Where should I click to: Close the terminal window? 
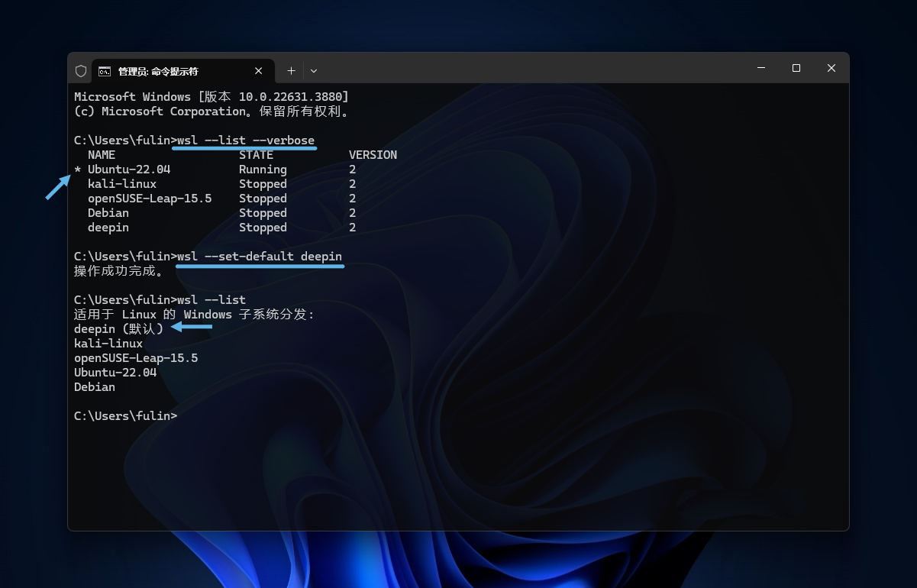click(831, 68)
